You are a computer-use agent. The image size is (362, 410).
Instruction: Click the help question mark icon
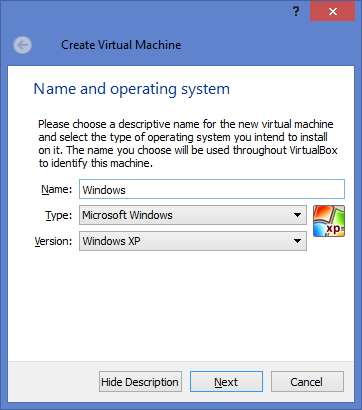click(296, 12)
